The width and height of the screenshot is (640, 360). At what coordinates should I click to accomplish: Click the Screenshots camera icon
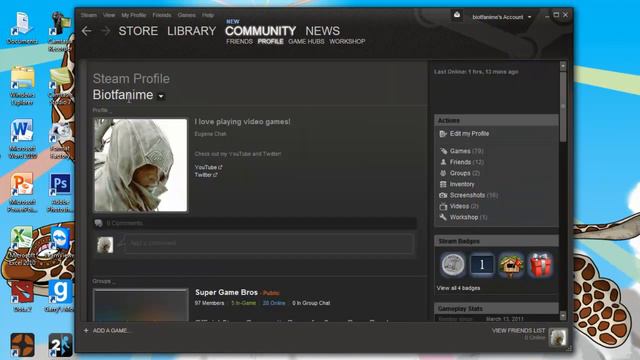pyautogui.click(x=443, y=195)
